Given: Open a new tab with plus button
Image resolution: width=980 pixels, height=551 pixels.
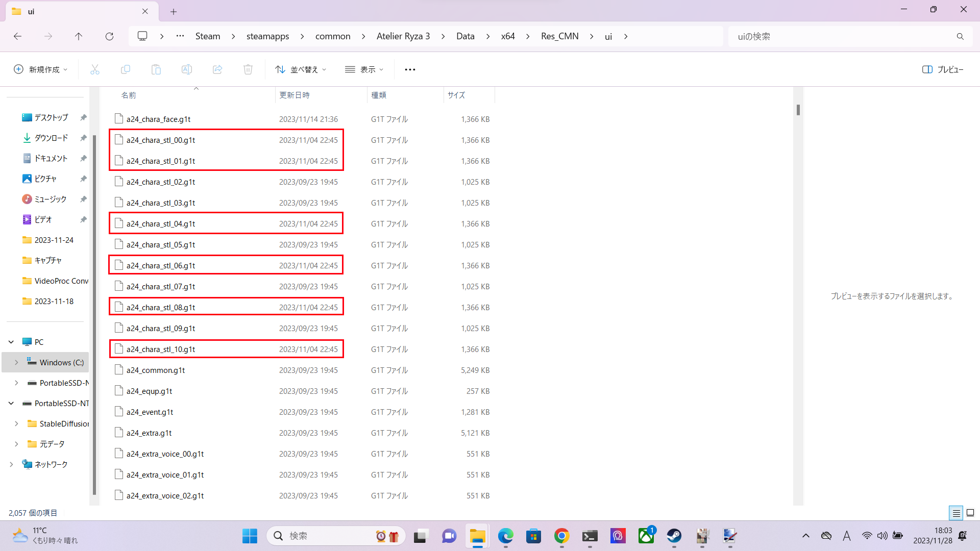Looking at the screenshot, I should coord(174,11).
